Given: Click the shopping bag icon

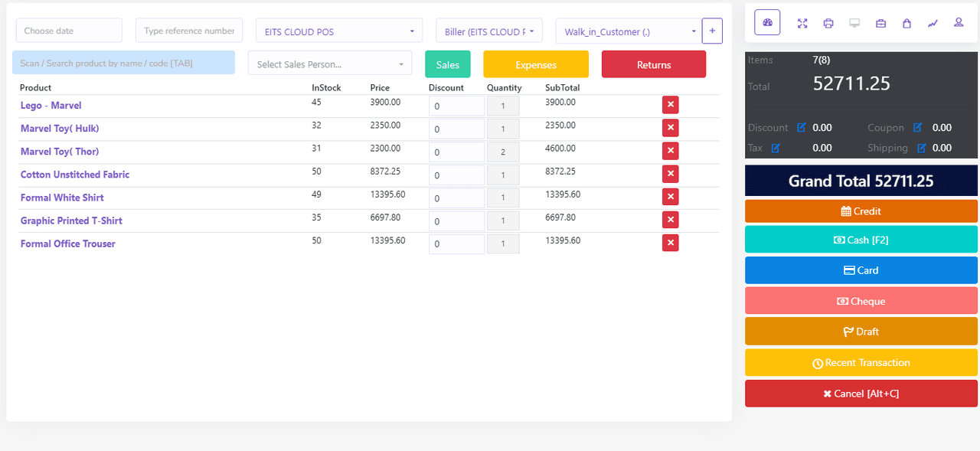Looking at the screenshot, I should [906, 24].
